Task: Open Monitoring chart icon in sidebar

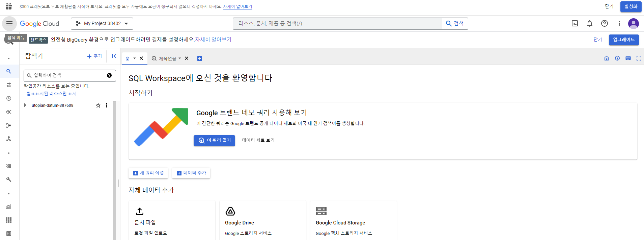Action: pos(9,207)
